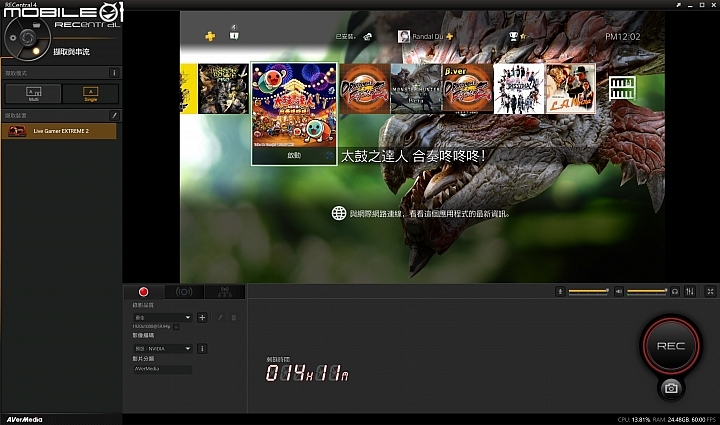Add a new recording quality profile
720x425 pixels.
tap(202, 318)
